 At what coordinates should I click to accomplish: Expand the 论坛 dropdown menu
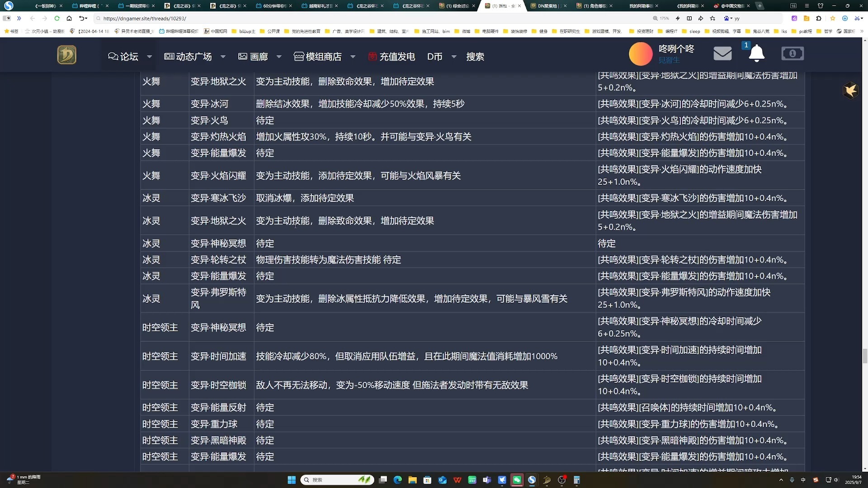pos(149,56)
